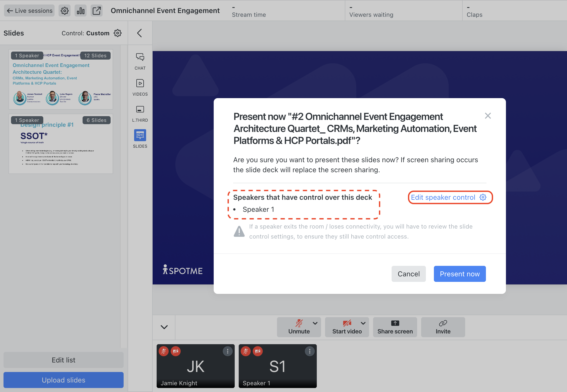This screenshot has height=392, width=567.
Task: Click Control: Custom label text
Action: click(85, 33)
